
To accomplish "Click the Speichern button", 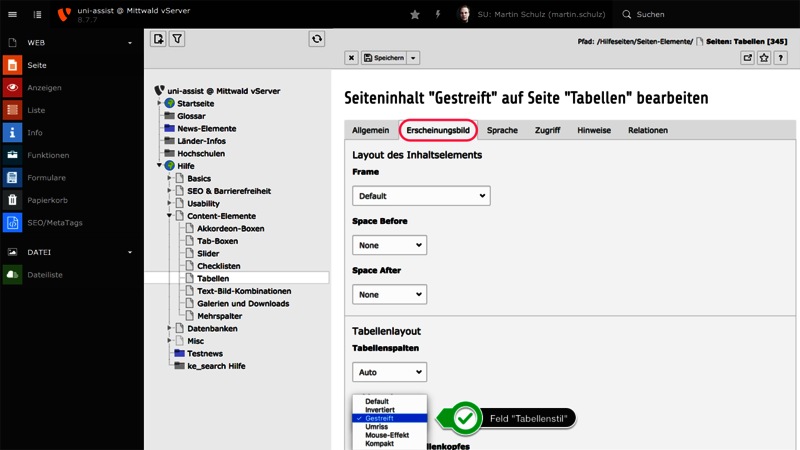I will 384,58.
